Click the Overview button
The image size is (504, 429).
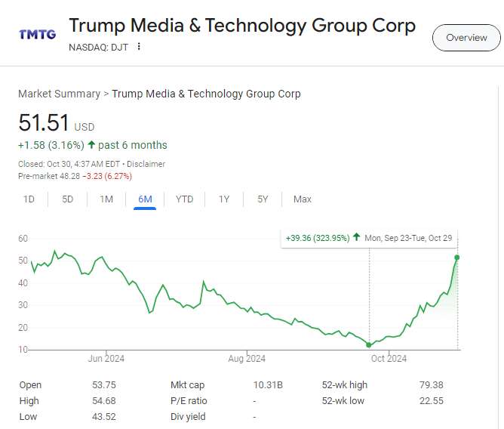pos(466,38)
